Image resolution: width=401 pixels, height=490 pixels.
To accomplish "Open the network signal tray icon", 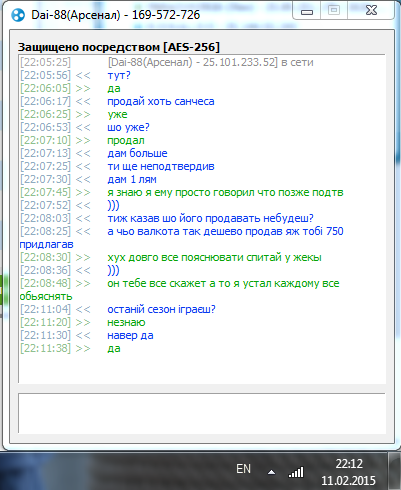I will pyautogui.click(x=296, y=472).
